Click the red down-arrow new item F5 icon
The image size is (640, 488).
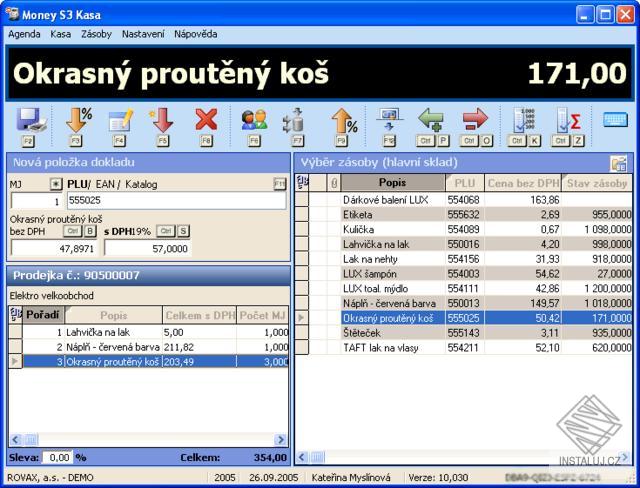coord(162,120)
